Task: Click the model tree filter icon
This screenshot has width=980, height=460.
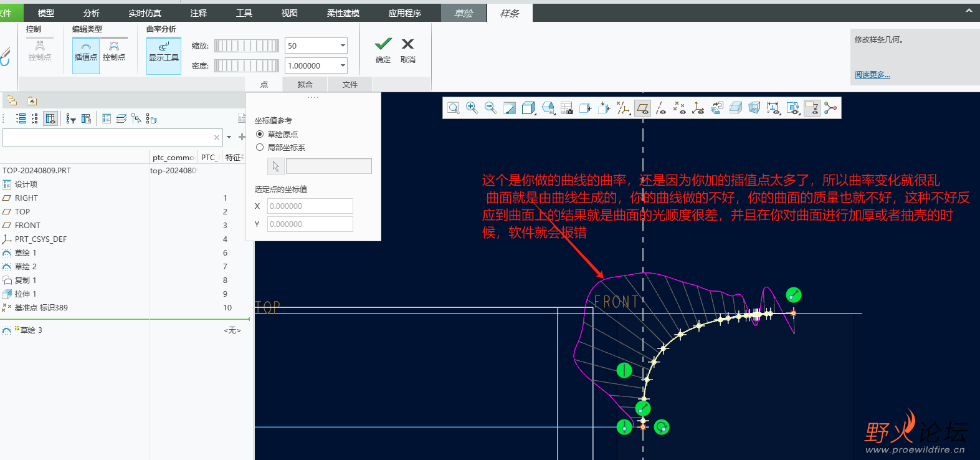Action: 71,118
